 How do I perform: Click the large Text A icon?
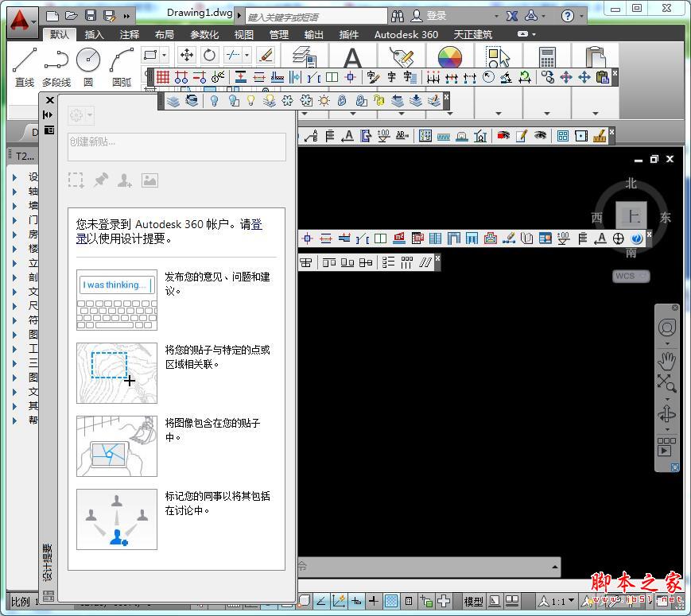click(x=352, y=57)
